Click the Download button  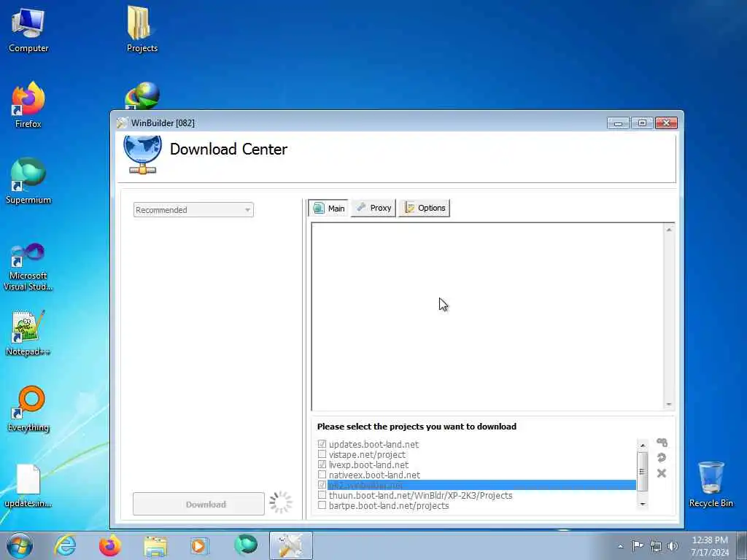coord(198,505)
